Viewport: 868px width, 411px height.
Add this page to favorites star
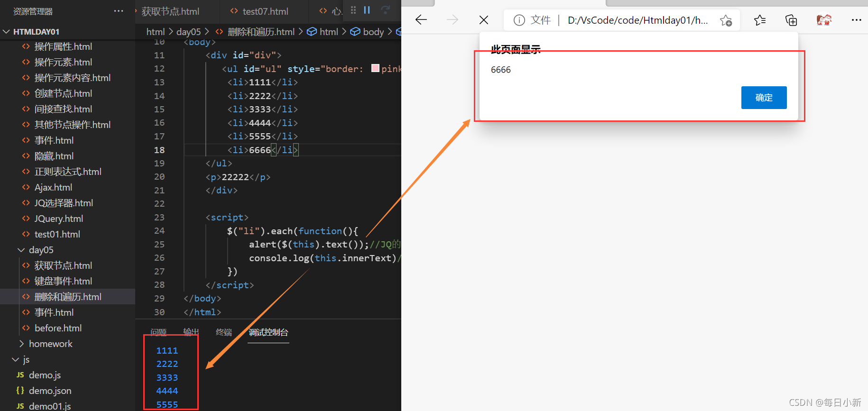726,20
